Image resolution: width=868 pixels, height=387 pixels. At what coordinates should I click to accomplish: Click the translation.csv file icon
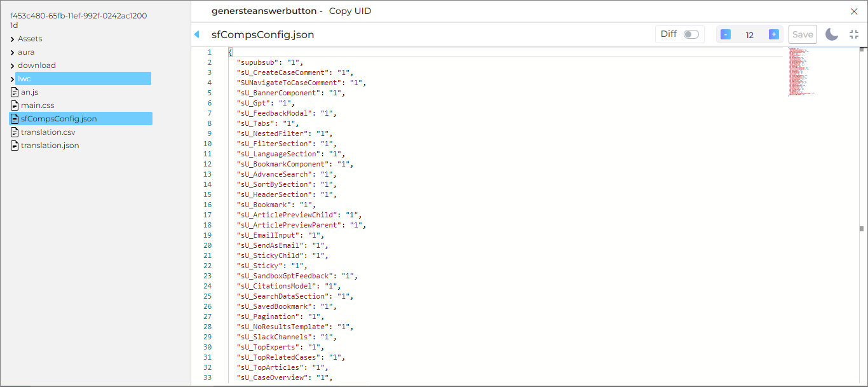click(15, 132)
